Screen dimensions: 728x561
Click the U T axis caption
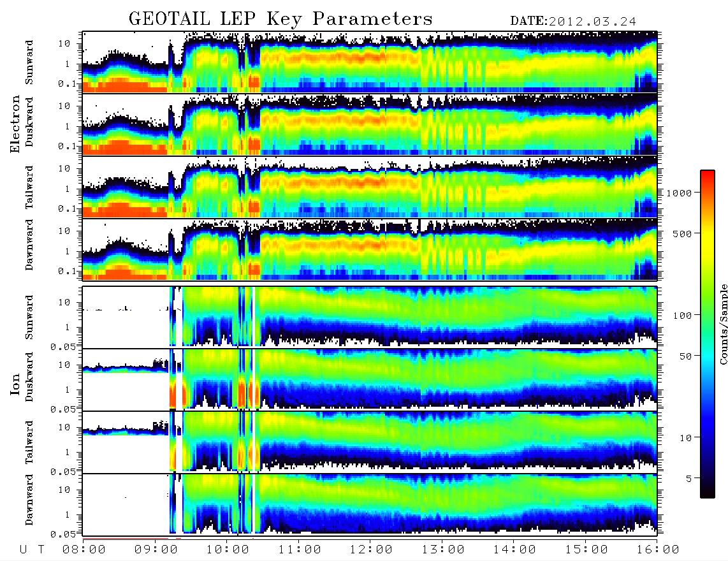pos(32,550)
